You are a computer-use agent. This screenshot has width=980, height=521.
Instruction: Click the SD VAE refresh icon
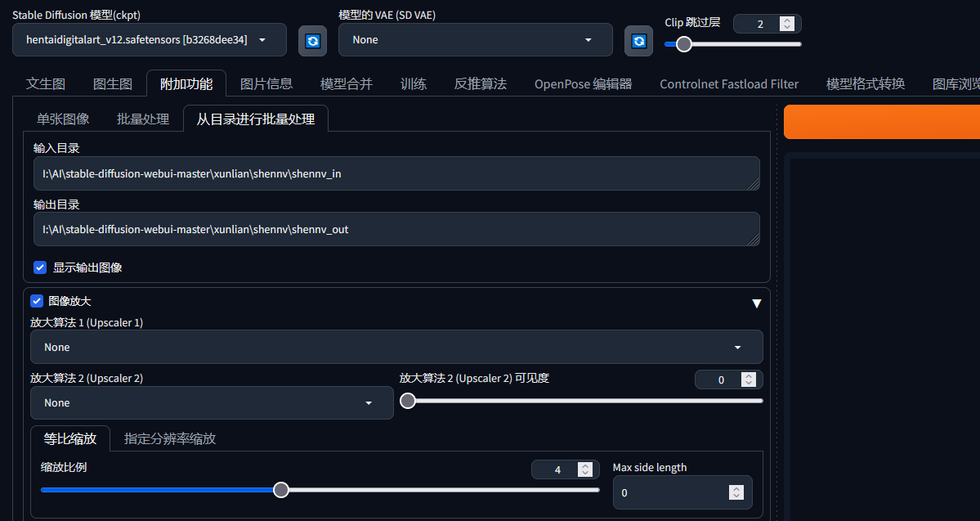pos(638,40)
